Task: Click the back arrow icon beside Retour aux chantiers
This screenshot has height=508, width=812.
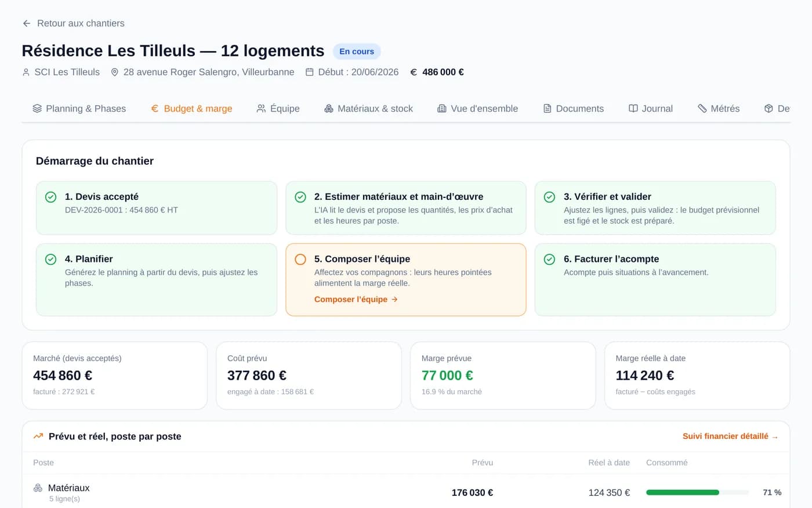Action: click(27, 23)
